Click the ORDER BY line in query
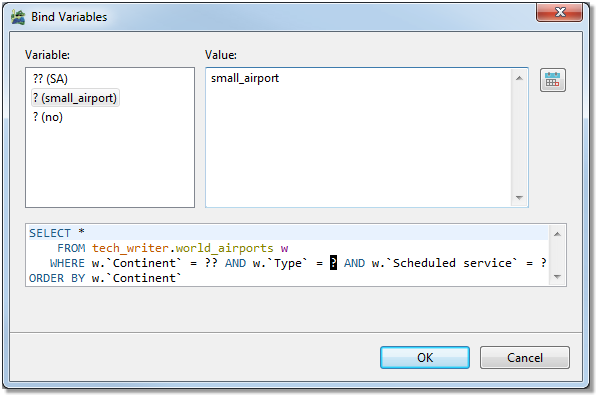596x395 pixels. point(105,278)
